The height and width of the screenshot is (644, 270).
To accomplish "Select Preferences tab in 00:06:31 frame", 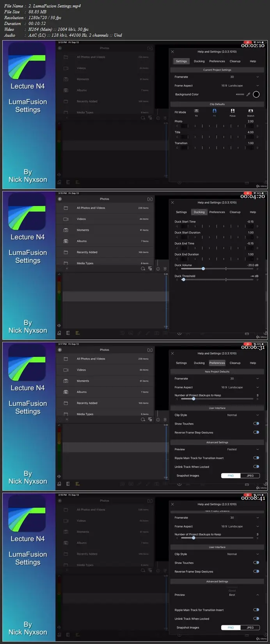I will point(217,363).
